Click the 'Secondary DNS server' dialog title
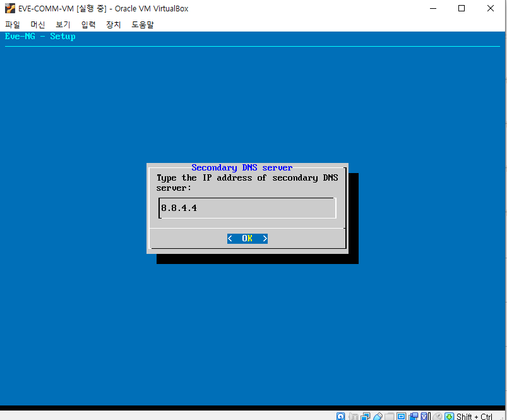 pos(242,167)
